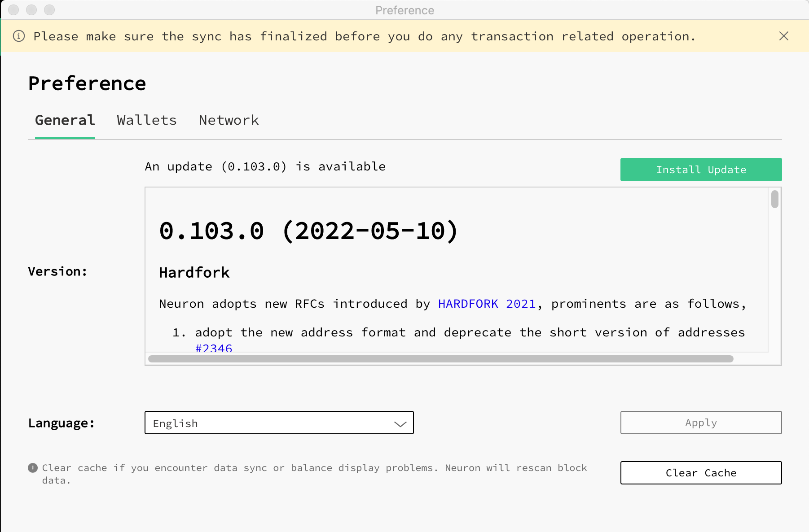The width and height of the screenshot is (809, 532).
Task: Close the Preference window
Action: pyautogui.click(x=13, y=9)
